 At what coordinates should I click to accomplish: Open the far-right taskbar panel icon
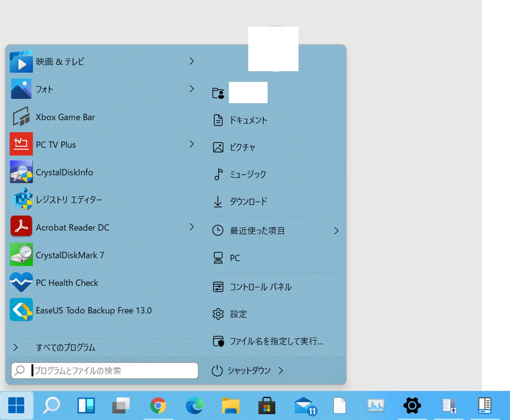tap(485, 406)
